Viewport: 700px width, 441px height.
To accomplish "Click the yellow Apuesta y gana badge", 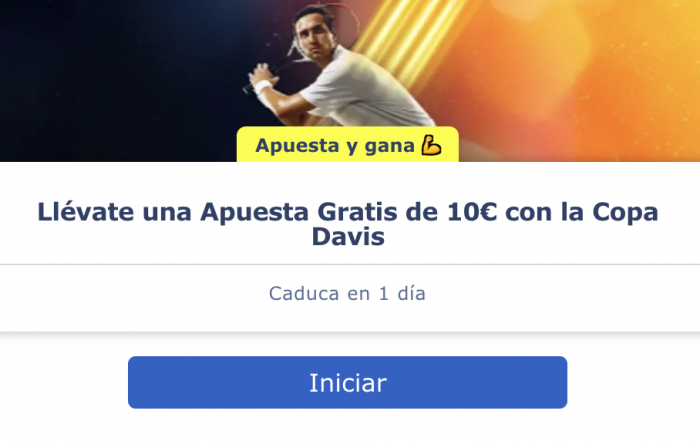I will coord(347,144).
